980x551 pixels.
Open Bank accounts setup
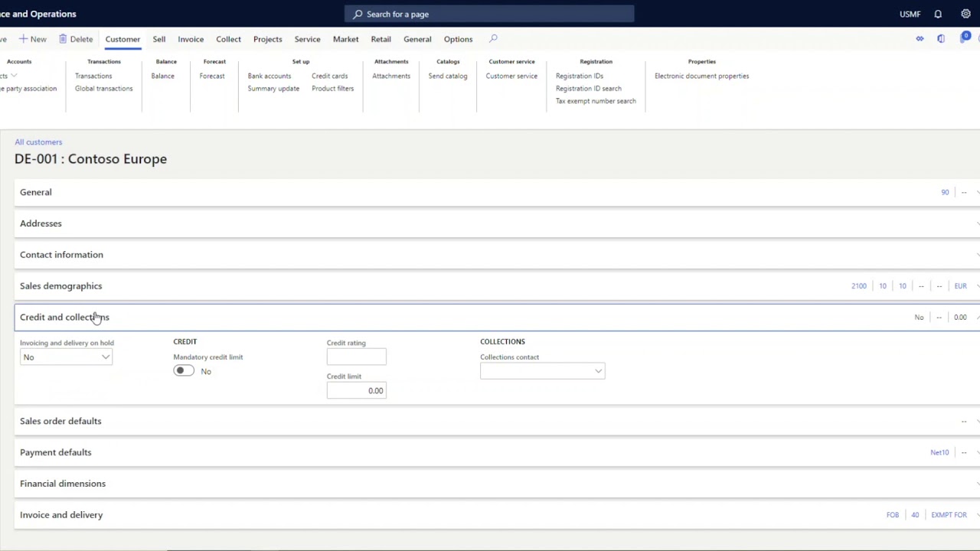tap(269, 76)
